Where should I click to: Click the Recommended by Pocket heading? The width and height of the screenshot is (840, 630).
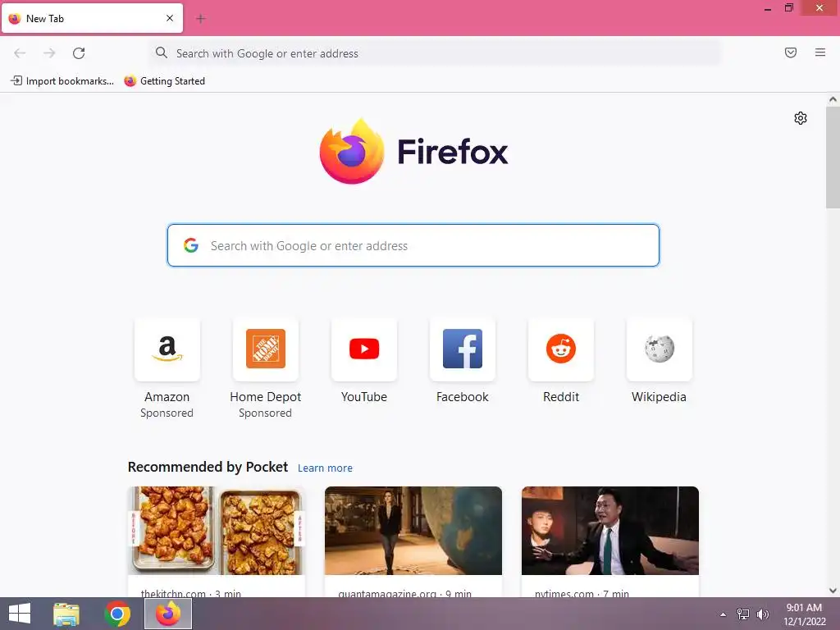point(208,467)
